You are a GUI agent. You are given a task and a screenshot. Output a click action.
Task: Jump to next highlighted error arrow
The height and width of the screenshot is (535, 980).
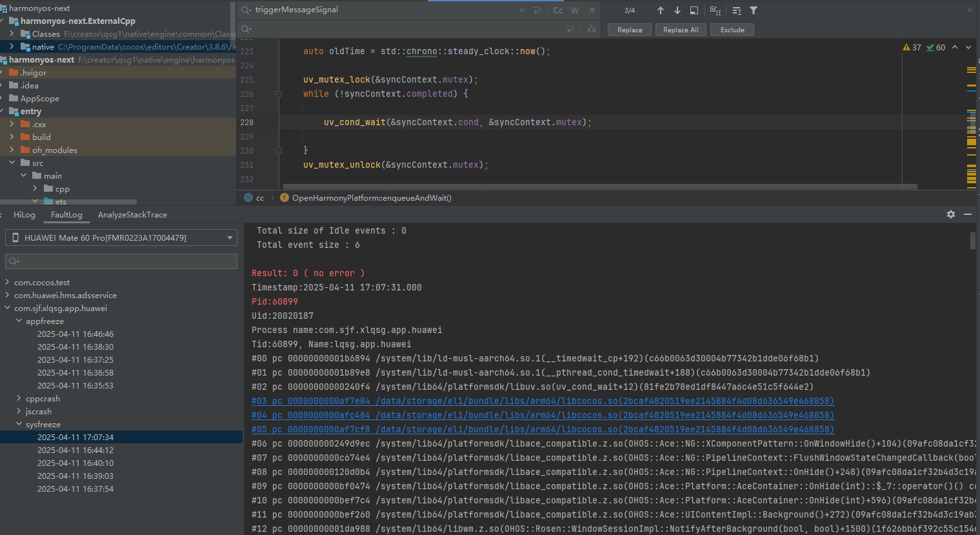(968, 48)
